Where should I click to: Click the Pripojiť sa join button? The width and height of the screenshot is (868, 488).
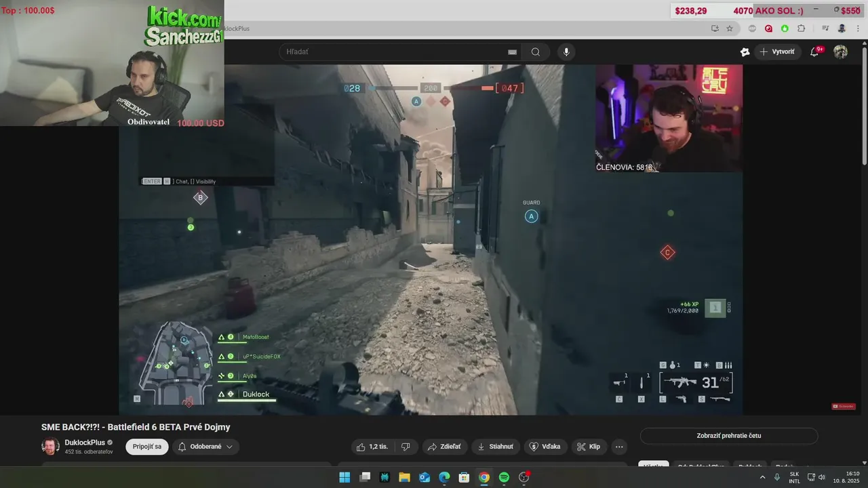coord(147,447)
